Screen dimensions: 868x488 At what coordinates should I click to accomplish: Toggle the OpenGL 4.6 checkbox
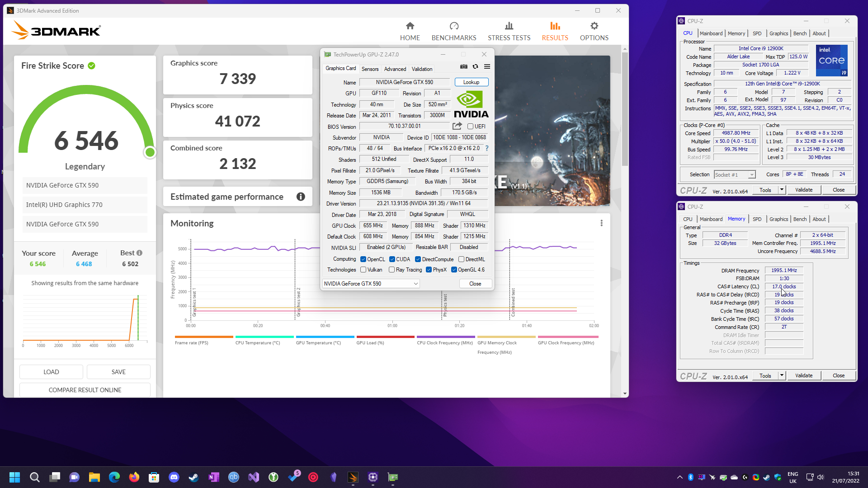coord(454,270)
